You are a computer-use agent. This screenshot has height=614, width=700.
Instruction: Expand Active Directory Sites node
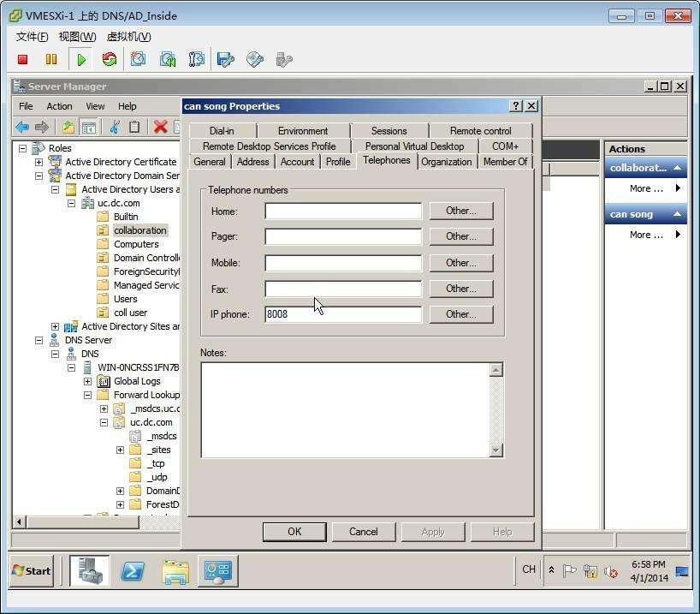click(55, 326)
